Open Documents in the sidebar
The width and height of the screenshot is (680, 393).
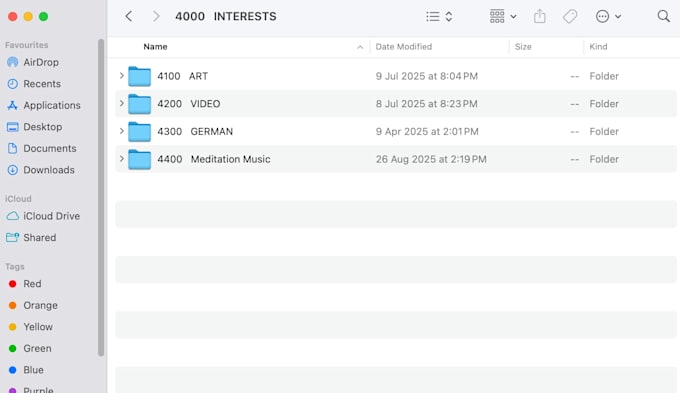[50, 148]
